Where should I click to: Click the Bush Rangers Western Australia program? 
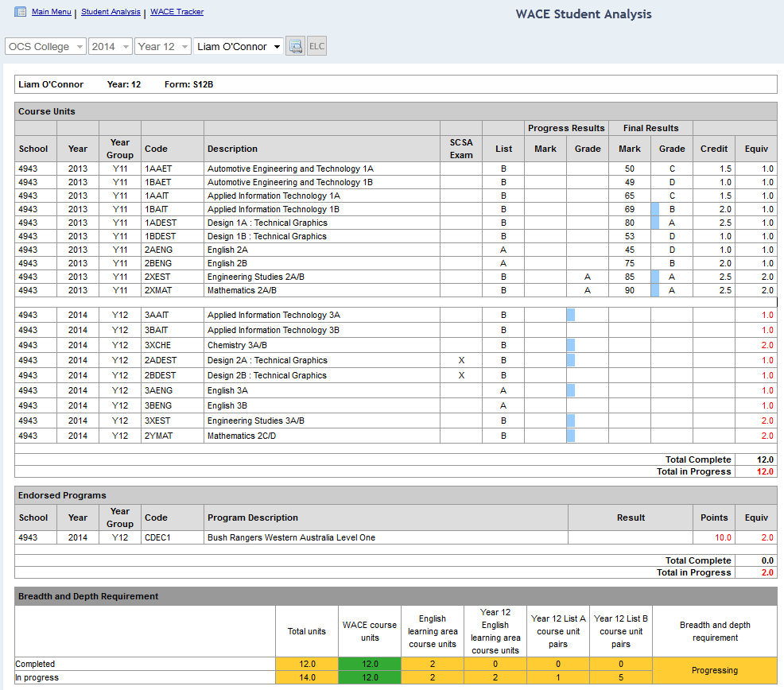[291, 537]
